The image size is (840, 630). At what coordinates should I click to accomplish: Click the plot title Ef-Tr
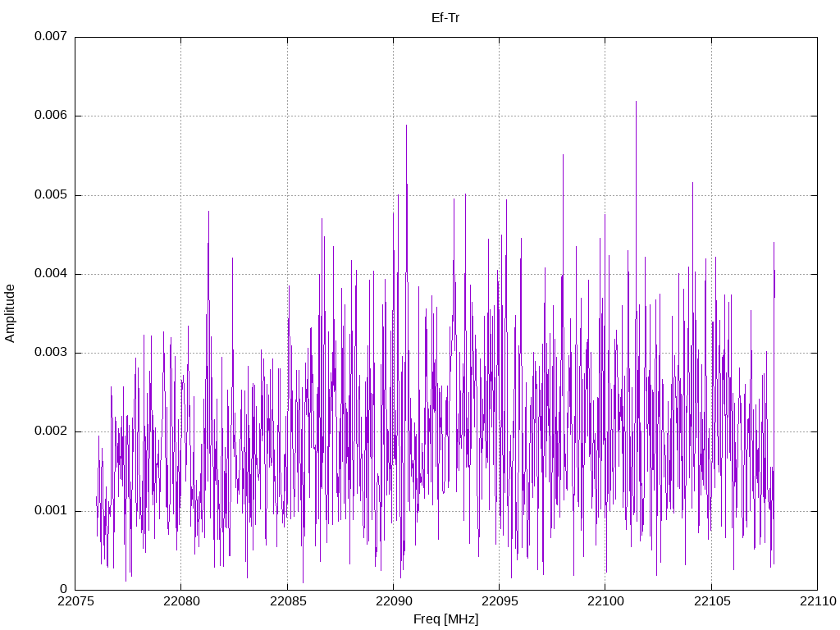445,18
